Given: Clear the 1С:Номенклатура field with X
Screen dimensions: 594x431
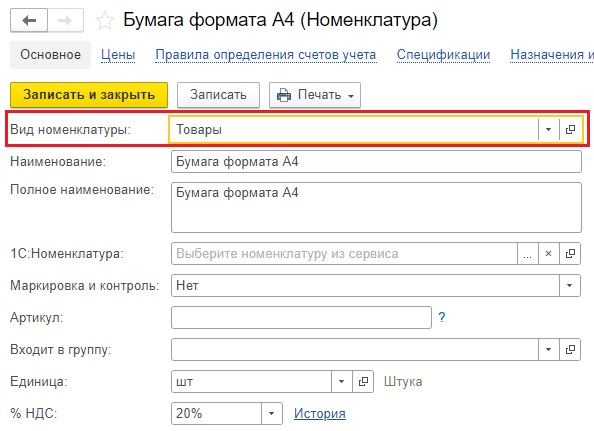Looking at the screenshot, I should click(548, 254).
